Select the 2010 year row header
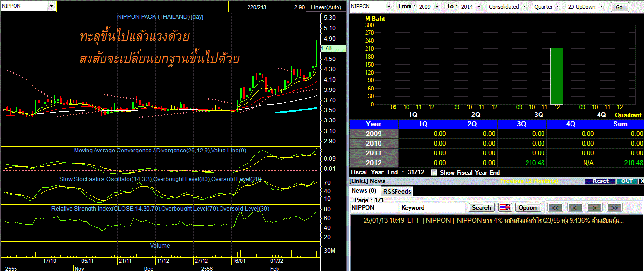This screenshot has width=644, height=271. (x=374, y=143)
